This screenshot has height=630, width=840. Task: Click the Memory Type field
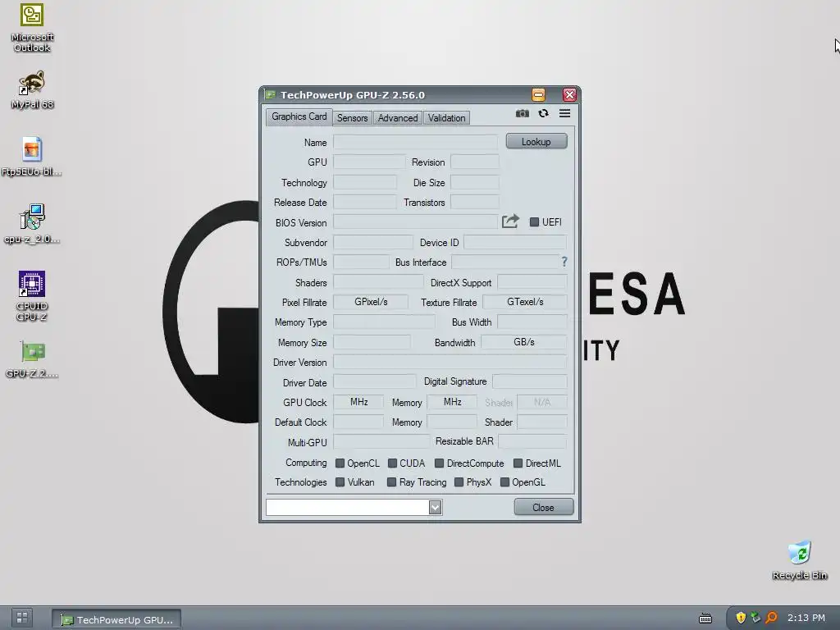[384, 322]
